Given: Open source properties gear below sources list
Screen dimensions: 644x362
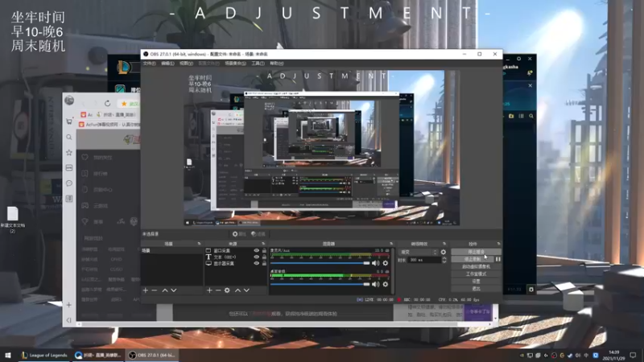Looking at the screenshot, I should tap(227, 290).
